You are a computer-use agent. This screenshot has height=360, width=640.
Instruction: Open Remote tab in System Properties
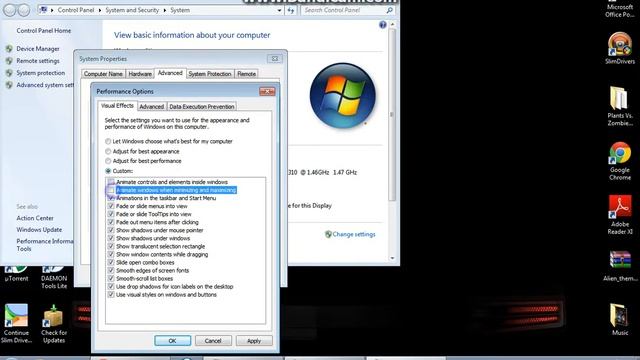[247, 74]
